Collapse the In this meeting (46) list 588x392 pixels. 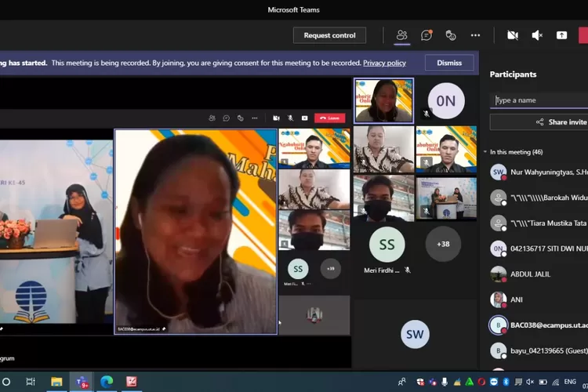click(485, 152)
